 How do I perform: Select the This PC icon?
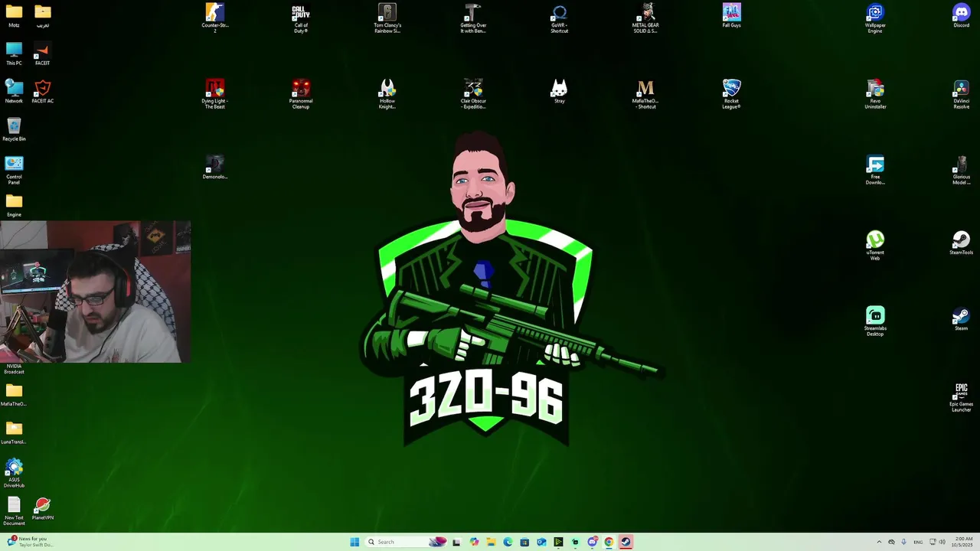coord(14,54)
